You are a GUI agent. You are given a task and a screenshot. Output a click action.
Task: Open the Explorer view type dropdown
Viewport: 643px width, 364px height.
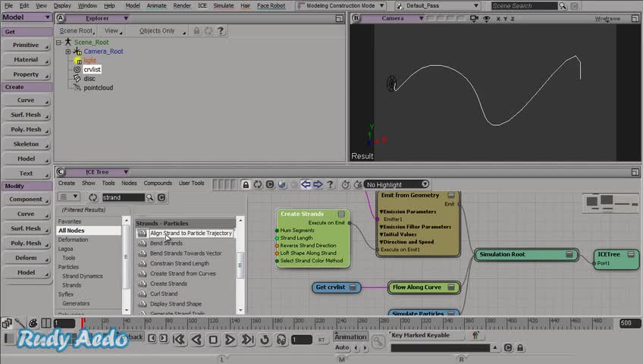[126, 18]
